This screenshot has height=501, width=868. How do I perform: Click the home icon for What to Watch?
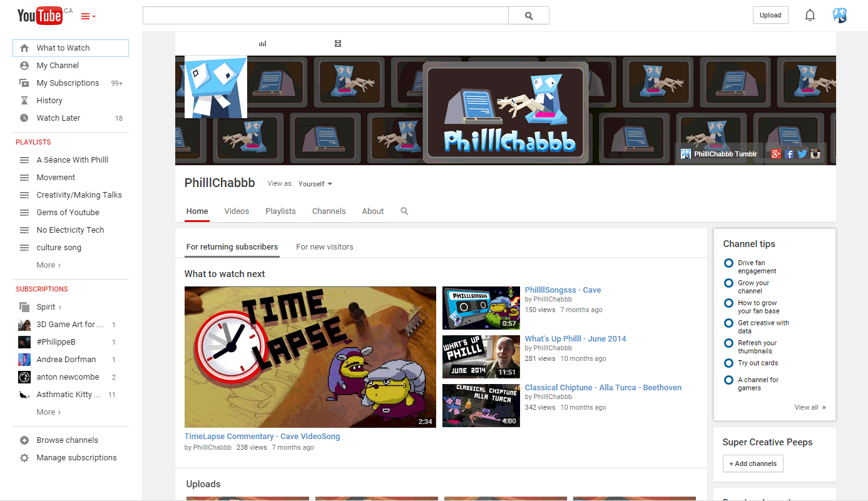tap(24, 48)
